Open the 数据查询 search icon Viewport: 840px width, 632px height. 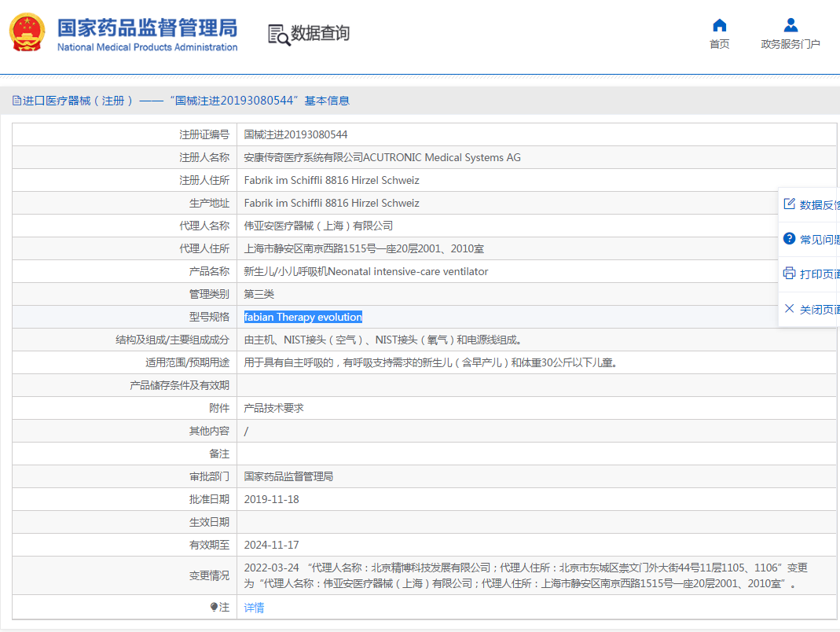279,35
